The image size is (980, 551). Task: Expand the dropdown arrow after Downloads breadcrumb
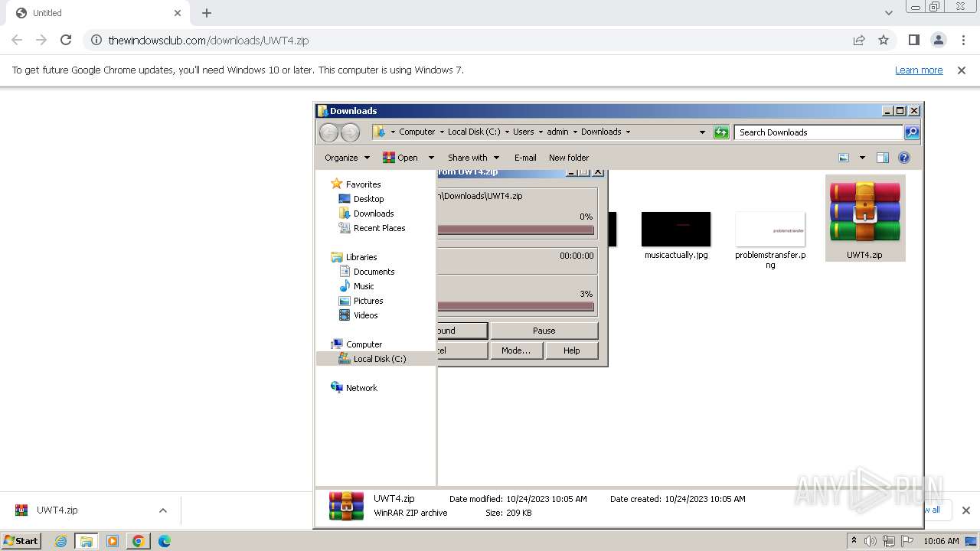click(x=629, y=132)
